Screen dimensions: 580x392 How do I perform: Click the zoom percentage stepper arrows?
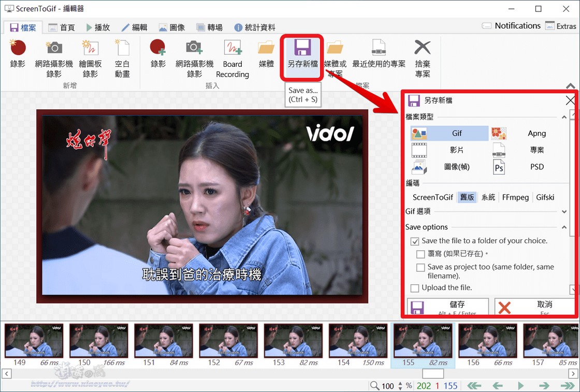coord(400,386)
